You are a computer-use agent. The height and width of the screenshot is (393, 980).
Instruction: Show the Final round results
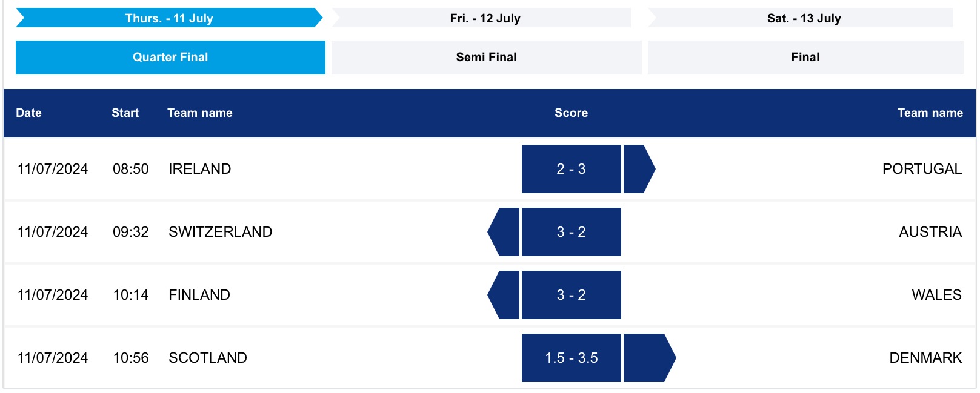pos(805,58)
